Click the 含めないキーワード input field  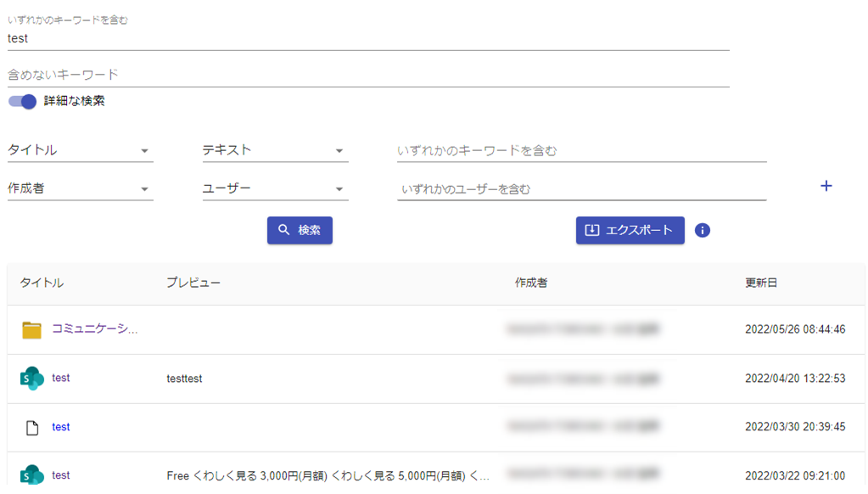(368, 75)
